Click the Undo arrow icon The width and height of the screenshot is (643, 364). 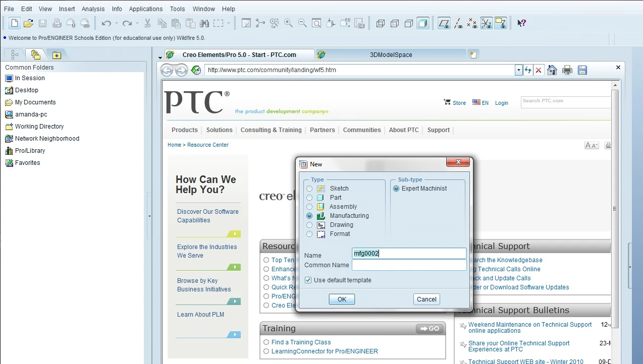[x=106, y=23]
